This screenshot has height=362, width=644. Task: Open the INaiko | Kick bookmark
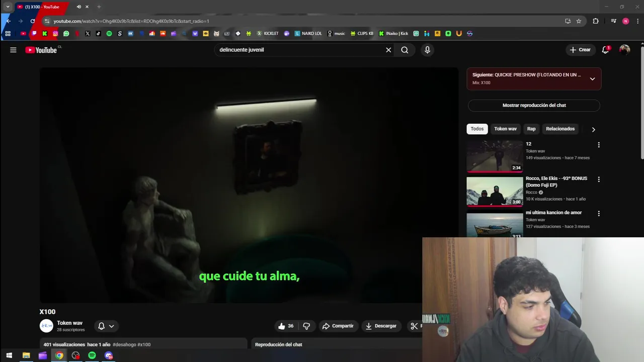[x=393, y=34]
